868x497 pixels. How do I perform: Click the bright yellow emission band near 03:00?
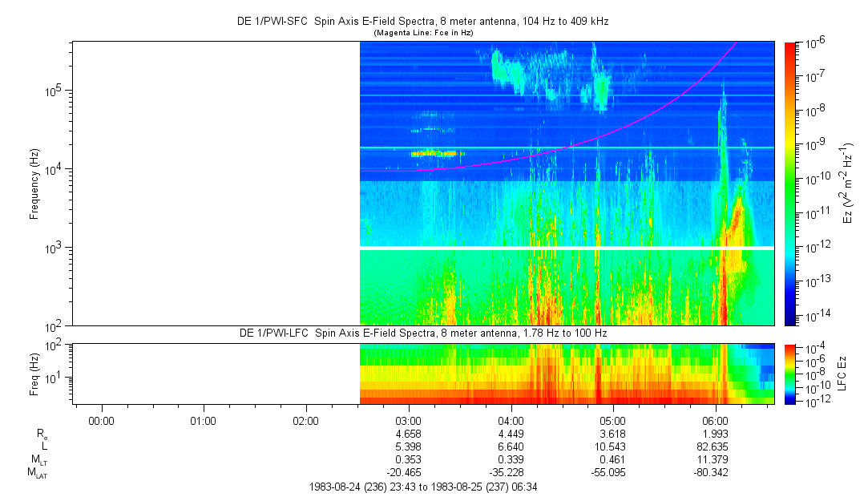[x=434, y=154]
